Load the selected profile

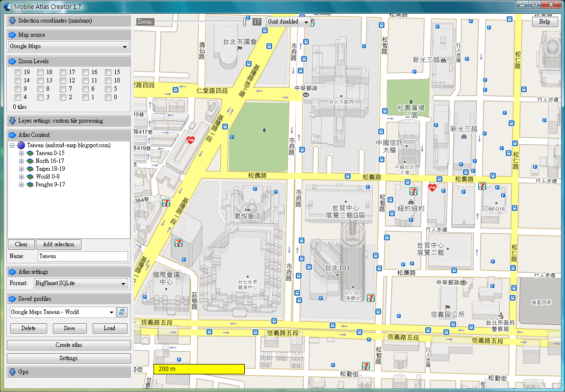pyautogui.click(x=109, y=328)
